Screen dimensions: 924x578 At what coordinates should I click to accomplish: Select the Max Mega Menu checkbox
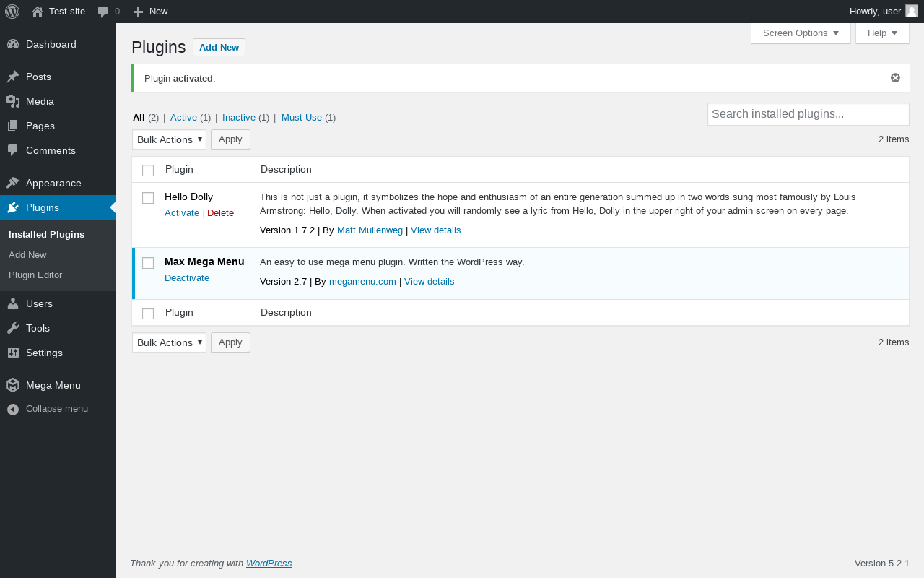[148, 263]
